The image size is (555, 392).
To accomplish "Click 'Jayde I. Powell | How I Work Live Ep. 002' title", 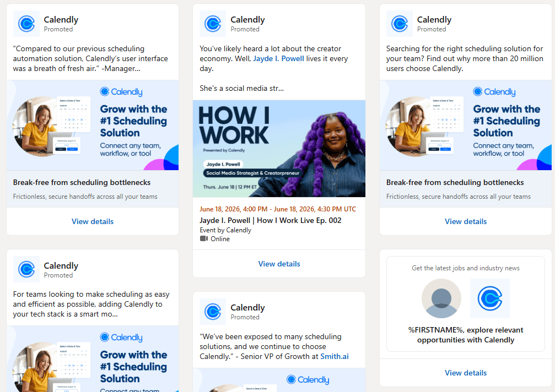I will click(x=271, y=221).
